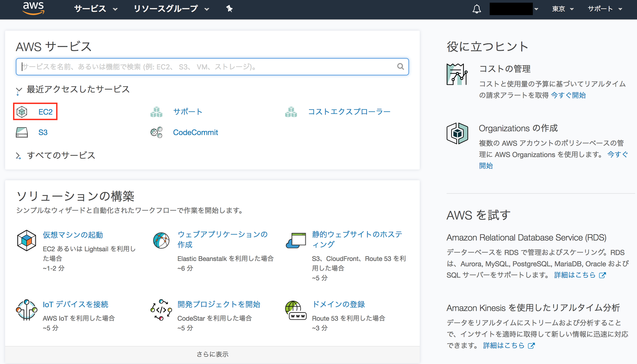637x364 pixels.
Task: Click external link icon next to Kinesis 詳細はこちら
Action: 531,346
